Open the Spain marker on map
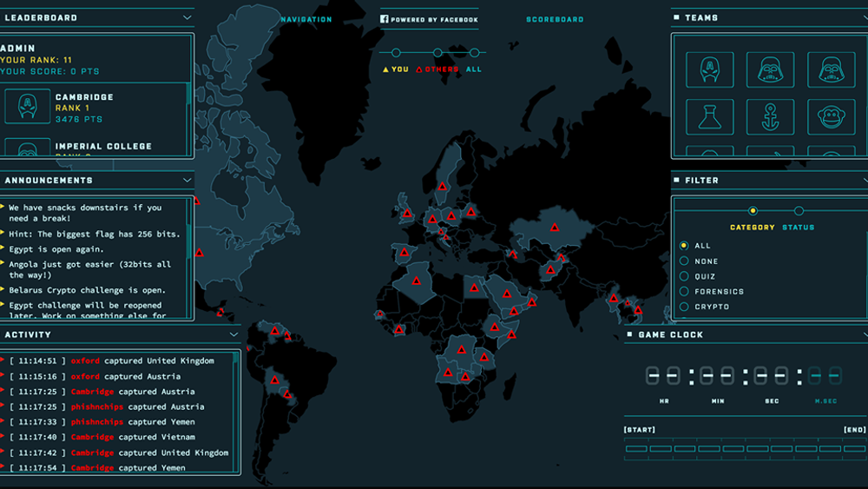 tap(404, 253)
